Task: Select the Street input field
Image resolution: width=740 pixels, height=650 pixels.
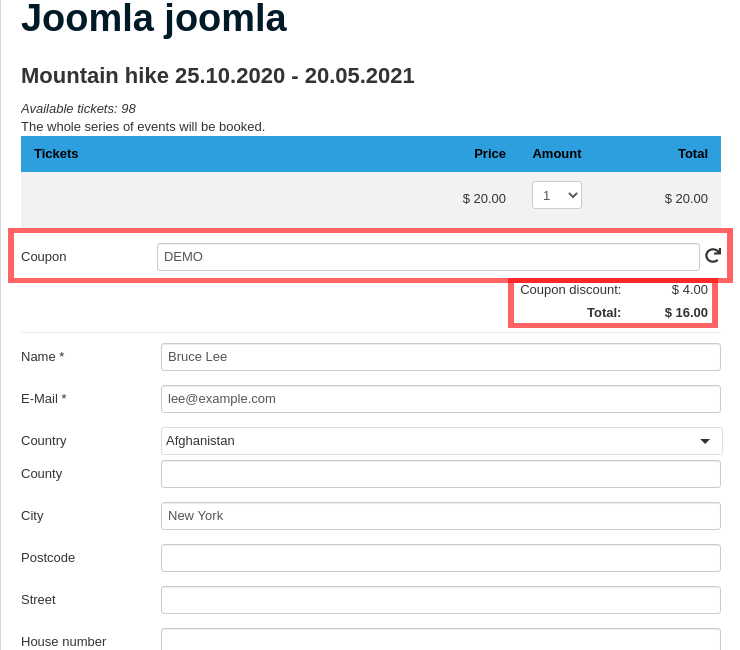Action: tap(440, 600)
